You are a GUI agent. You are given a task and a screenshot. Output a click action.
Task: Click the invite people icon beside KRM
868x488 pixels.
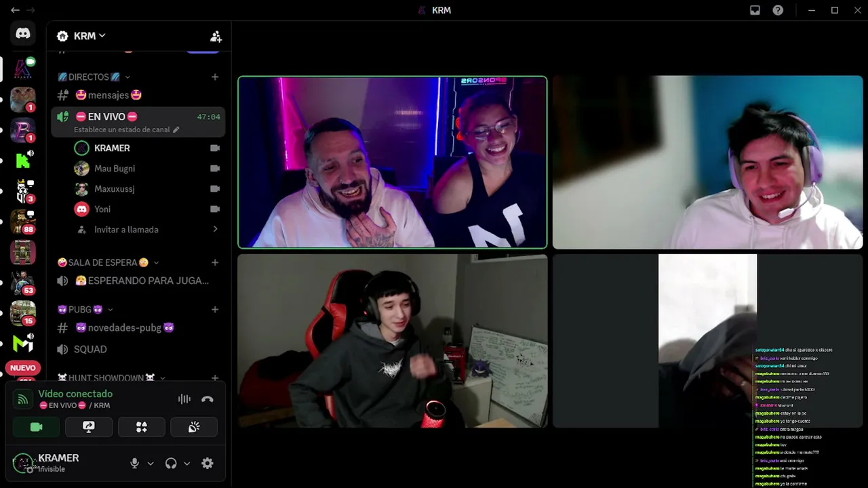tap(216, 36)
